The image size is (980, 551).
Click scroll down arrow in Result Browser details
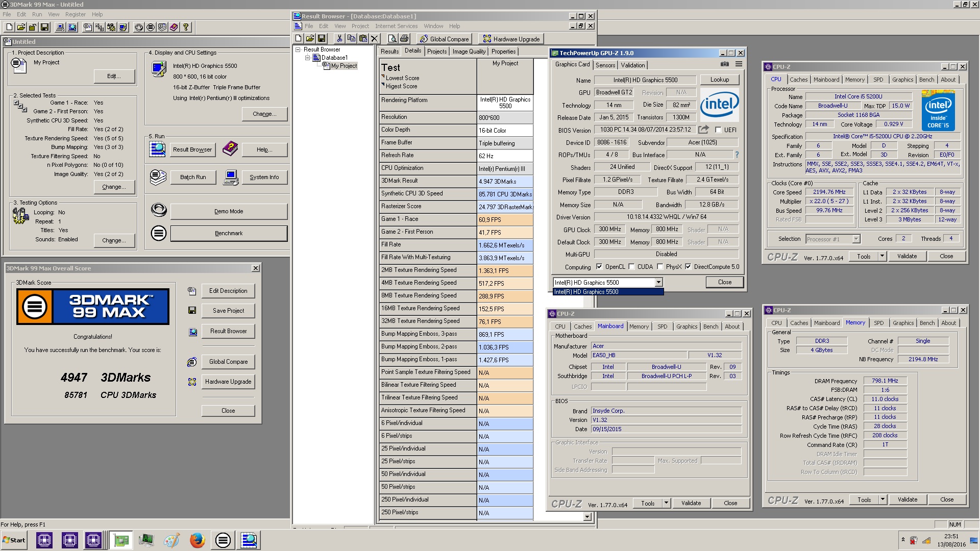click(x=587, y=517)
